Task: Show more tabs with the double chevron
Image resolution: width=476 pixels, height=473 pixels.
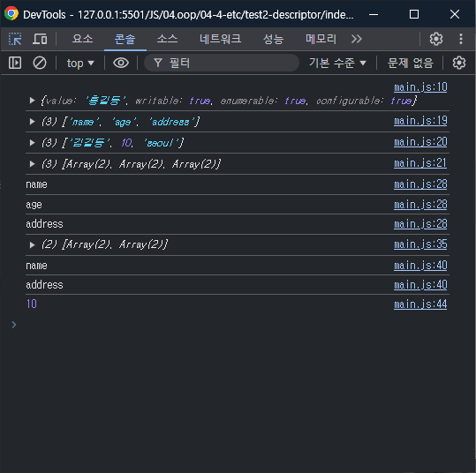Action: (x=357, y=39)
